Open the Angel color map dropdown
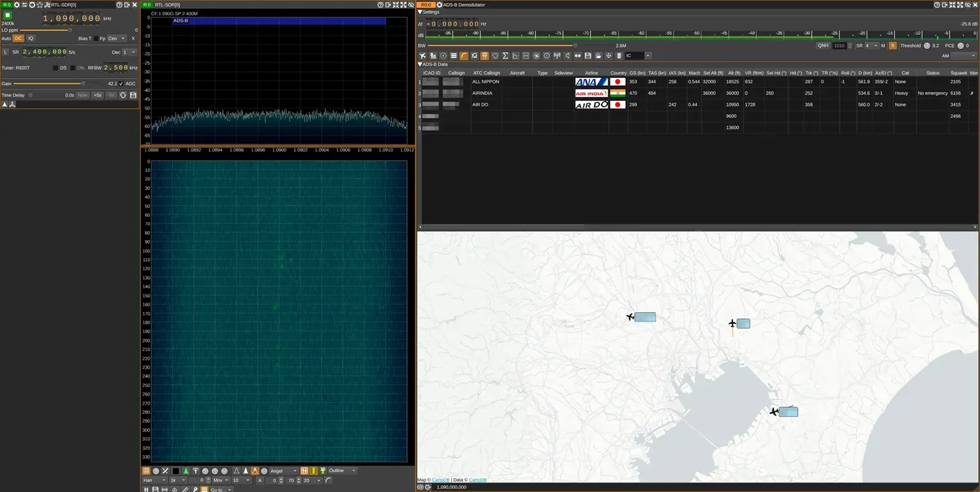 [x=283, y=471]
